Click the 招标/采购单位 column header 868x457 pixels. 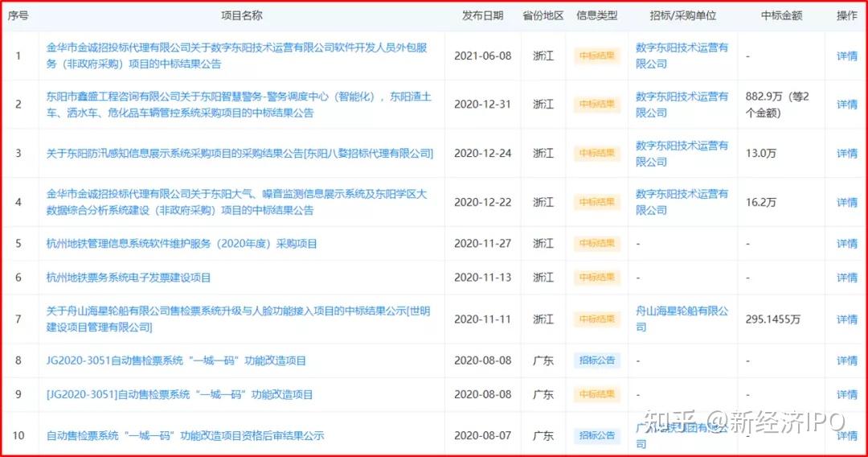tap(683, 16)
